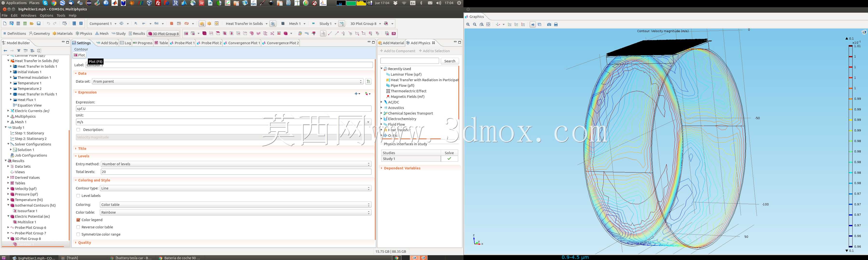Open Help with the question mark icon
The image size is (868, 260).
pos(81,24)
